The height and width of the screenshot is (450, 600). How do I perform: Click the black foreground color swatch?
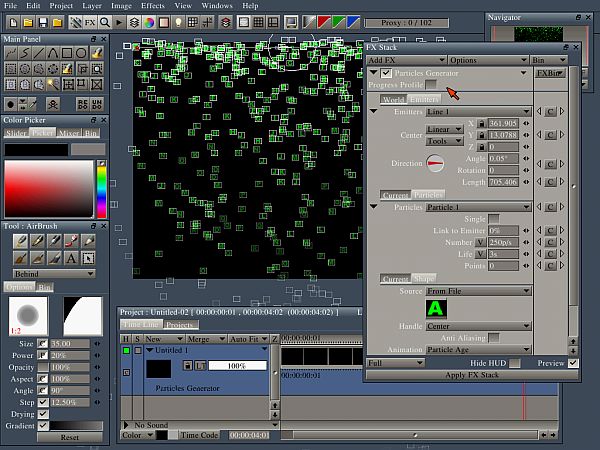pyautogui.click(x=36, y=149)
